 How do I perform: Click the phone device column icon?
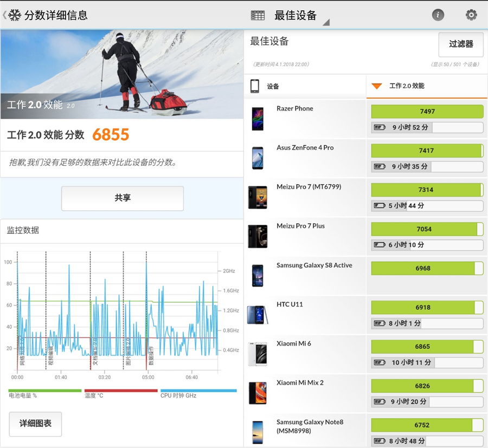(x=254, y=86)
